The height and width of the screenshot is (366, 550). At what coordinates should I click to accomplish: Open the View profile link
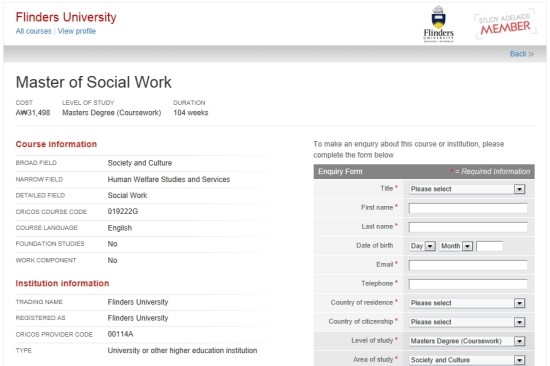point(77,31)
